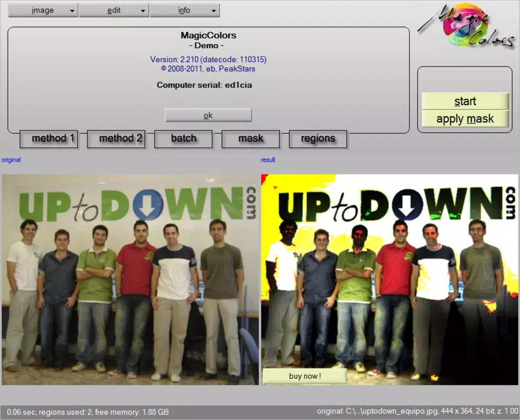The image size is (520, 420).
Task: Open the info dropdown menu
Action: [x=184, y=10]
